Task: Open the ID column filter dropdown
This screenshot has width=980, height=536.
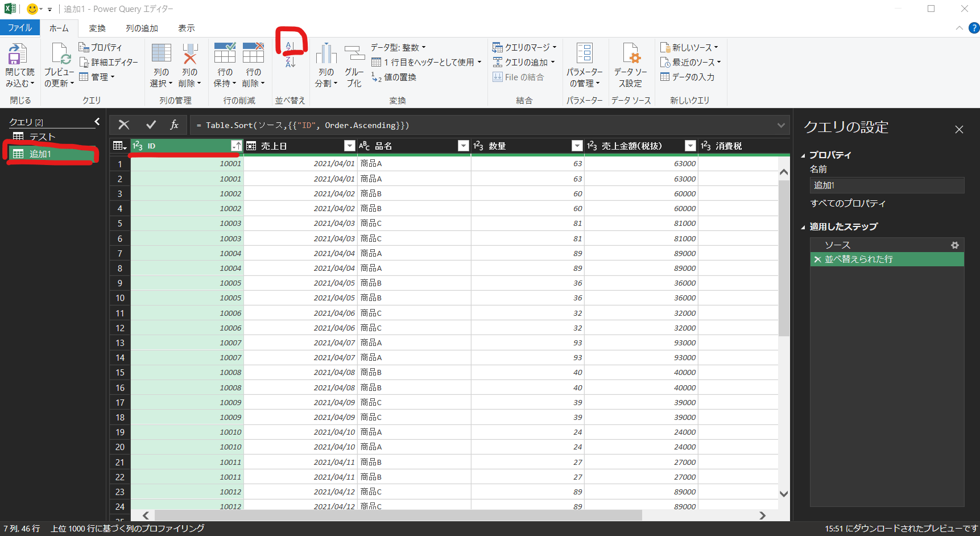Action: click(x=236, y=146)
